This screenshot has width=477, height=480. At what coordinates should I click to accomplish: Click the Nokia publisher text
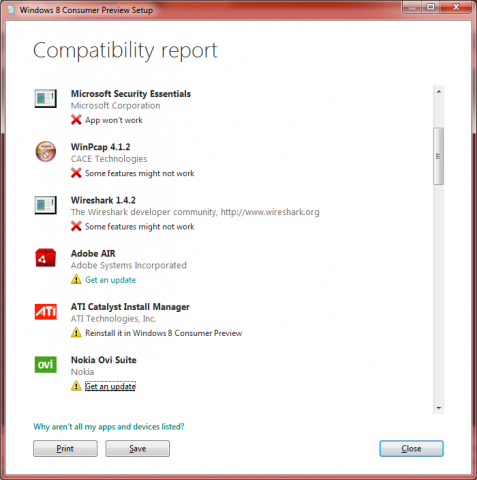pos(82,372)
